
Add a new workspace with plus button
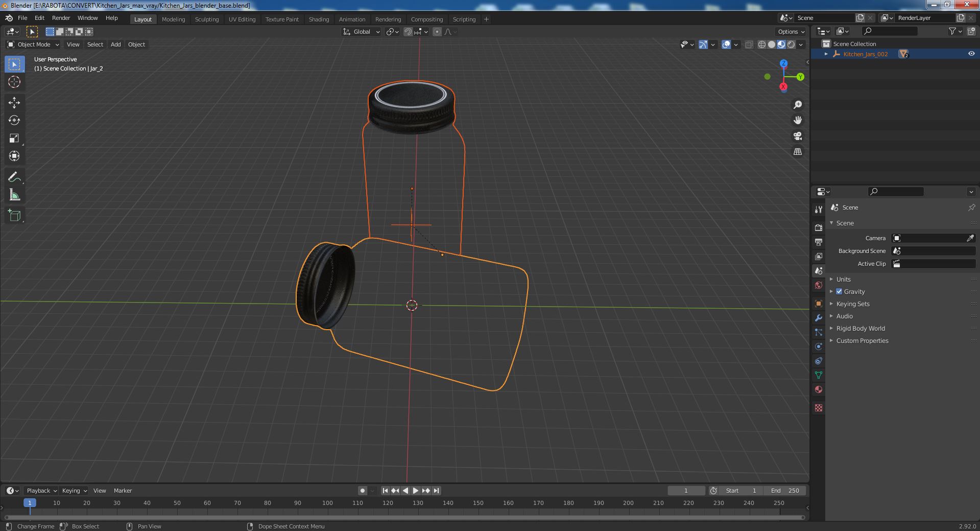click(x=486, y=19)
